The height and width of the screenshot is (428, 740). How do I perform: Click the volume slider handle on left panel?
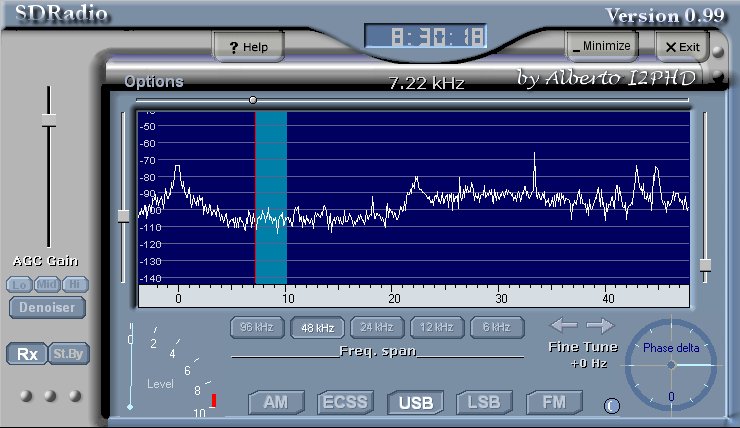[48, 120]
